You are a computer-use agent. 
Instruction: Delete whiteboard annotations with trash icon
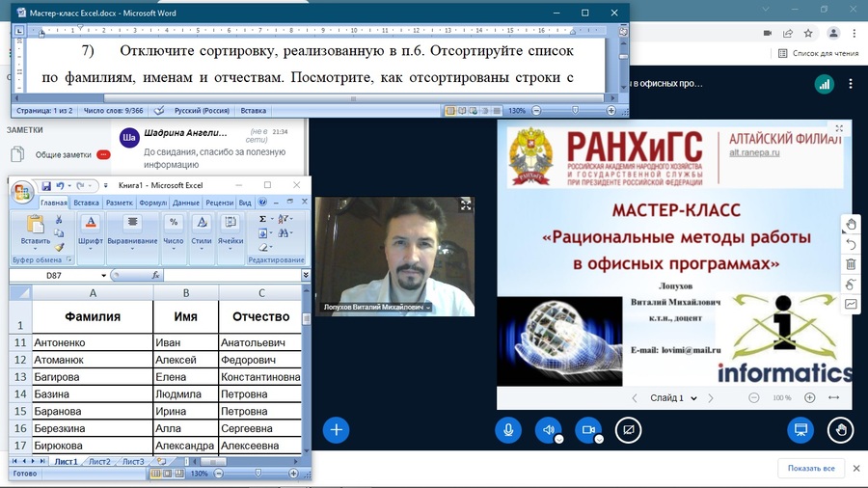pos(851,264)
